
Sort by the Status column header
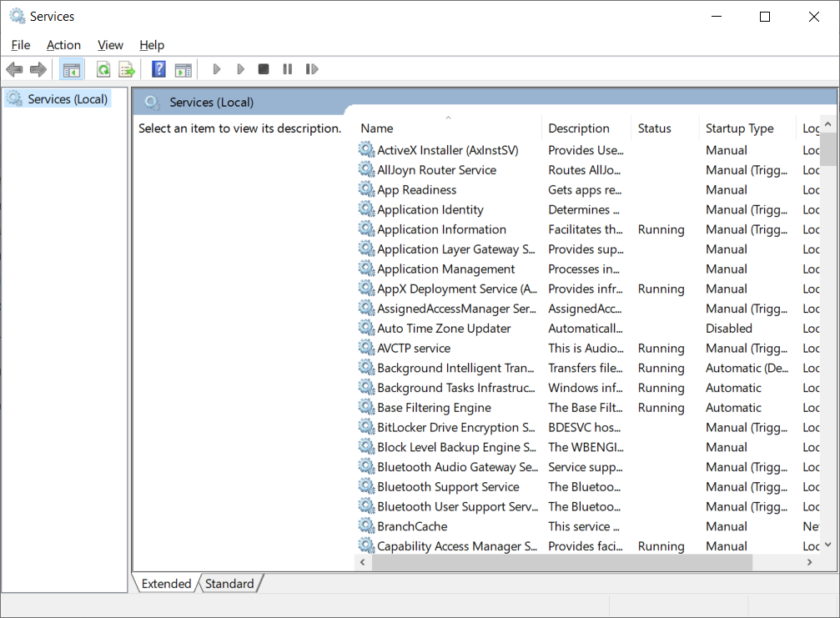(665, 128)
